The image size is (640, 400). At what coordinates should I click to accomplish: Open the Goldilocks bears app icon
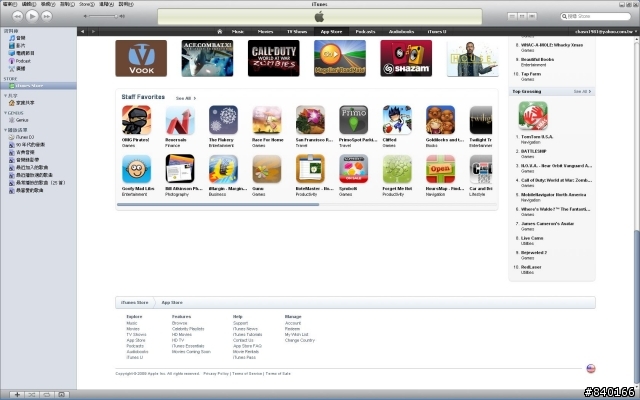[440, 120]
